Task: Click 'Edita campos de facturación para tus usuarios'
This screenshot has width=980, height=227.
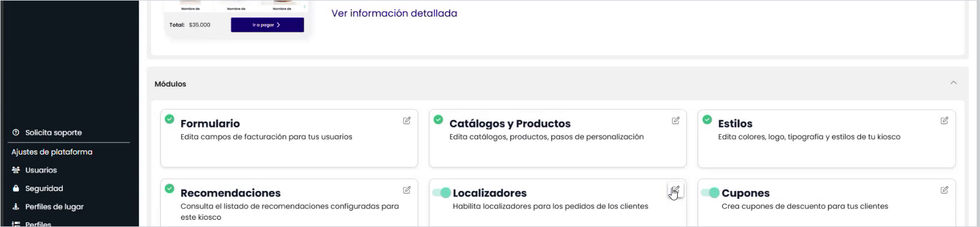Action: click(x=266, y=137)
